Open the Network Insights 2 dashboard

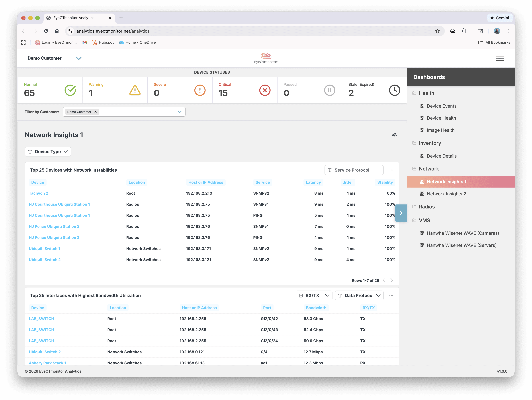click(x=446, y=194)
